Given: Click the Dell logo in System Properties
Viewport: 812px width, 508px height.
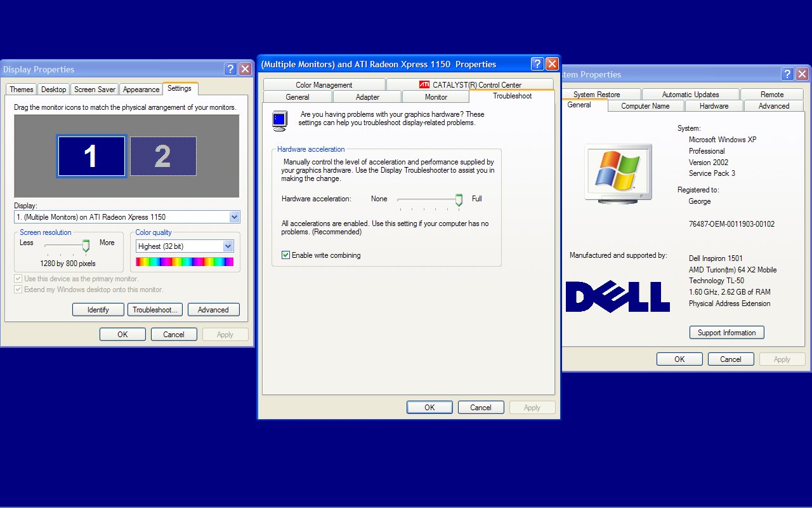Looking at the screenshot, I should click(617, 297).
